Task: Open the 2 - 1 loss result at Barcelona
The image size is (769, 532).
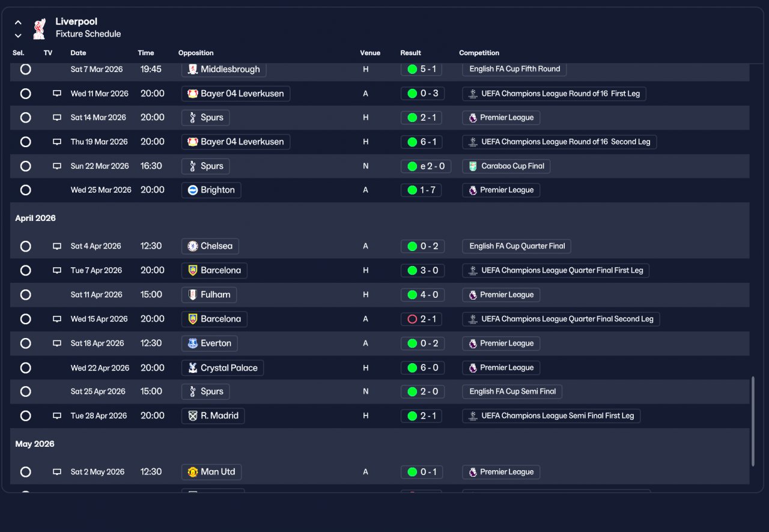Action: [x=422, y=319]
